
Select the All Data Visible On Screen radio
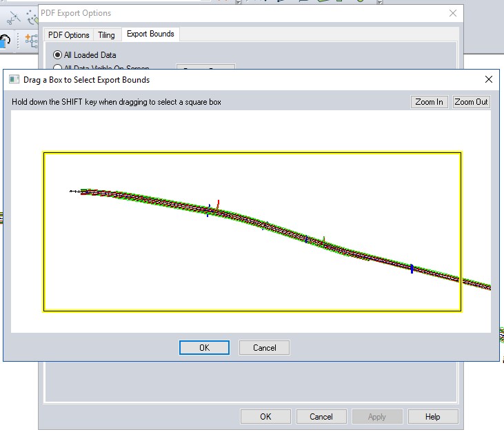[57, 67]
